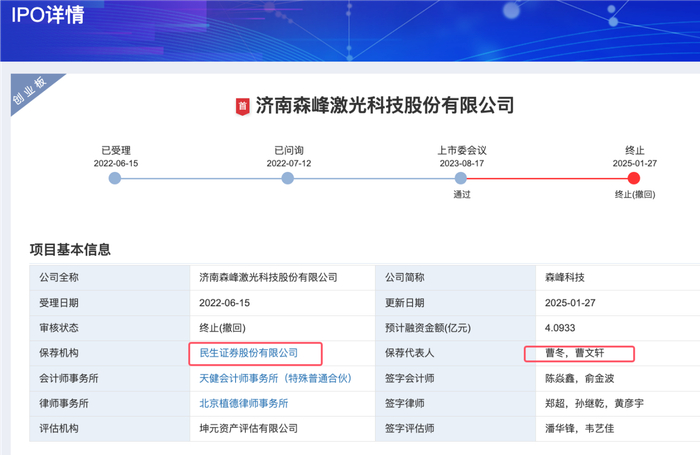This screenshot has height=455, width=700.
Task: Click the 济南森峰激光科技股份有限公司 value in table
Action: click(x=268, y=278)
